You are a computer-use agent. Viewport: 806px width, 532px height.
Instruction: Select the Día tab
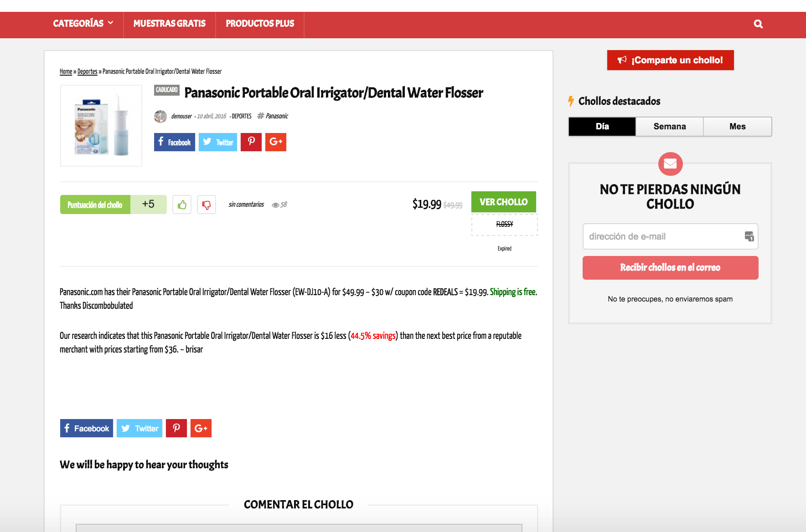[602, 127]
